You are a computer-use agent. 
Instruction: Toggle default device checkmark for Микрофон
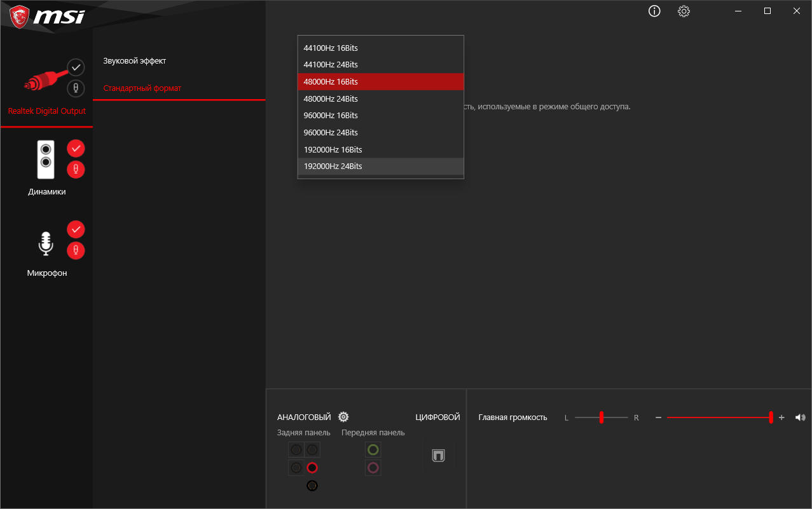click(x=76, y=229)
